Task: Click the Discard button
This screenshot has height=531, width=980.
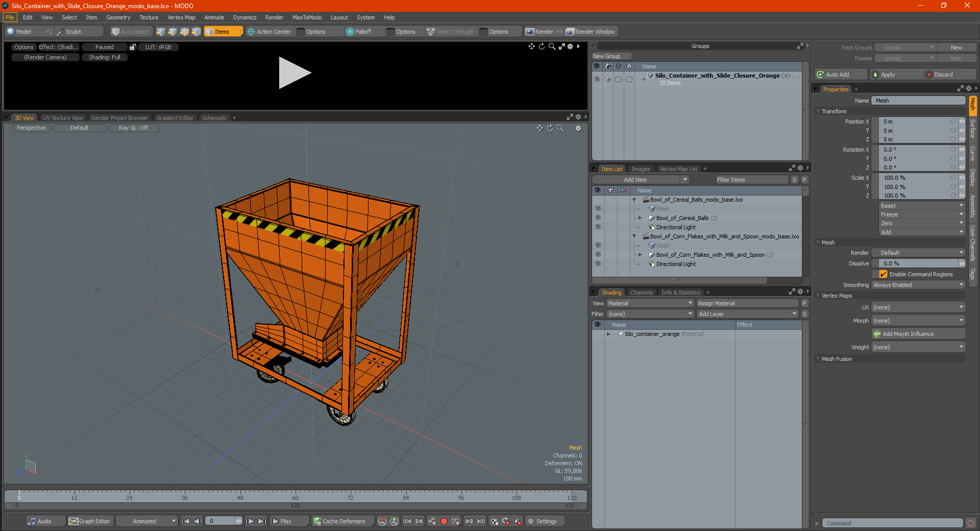Action: pyautogui.click(x=950, y=75)
